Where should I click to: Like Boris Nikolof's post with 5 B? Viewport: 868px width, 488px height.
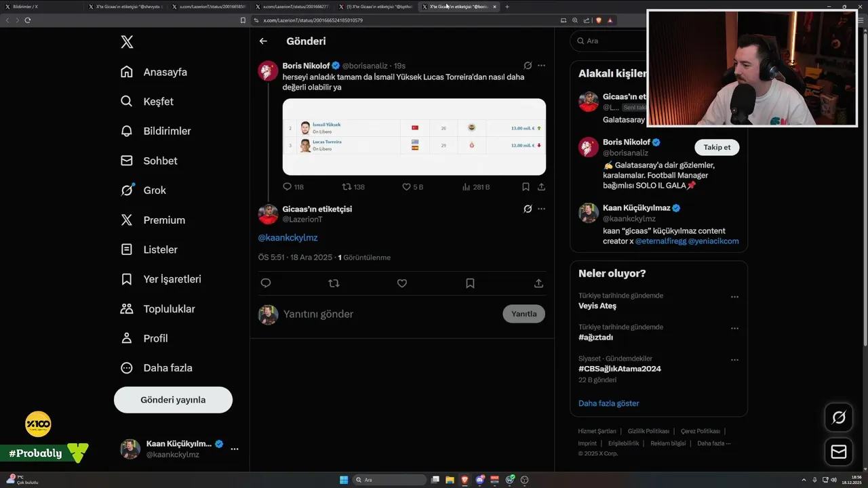[x=407, y=186]
